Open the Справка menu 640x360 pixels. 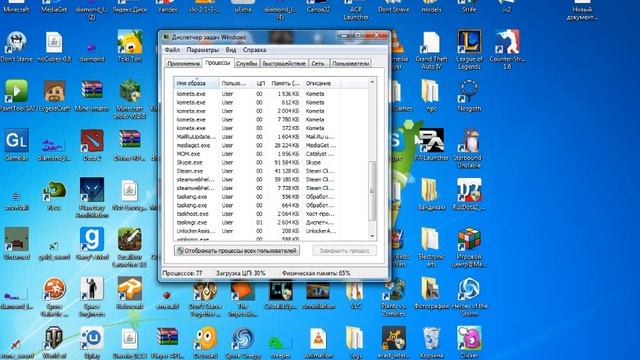tap(254, 50)
